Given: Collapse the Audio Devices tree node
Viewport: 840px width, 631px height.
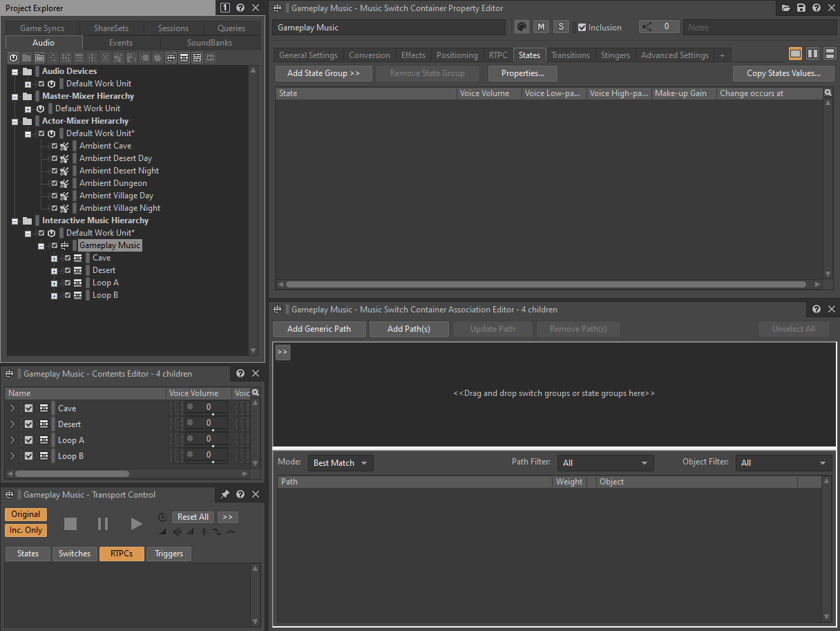Looking at the screenshot, I should (15, 71).
